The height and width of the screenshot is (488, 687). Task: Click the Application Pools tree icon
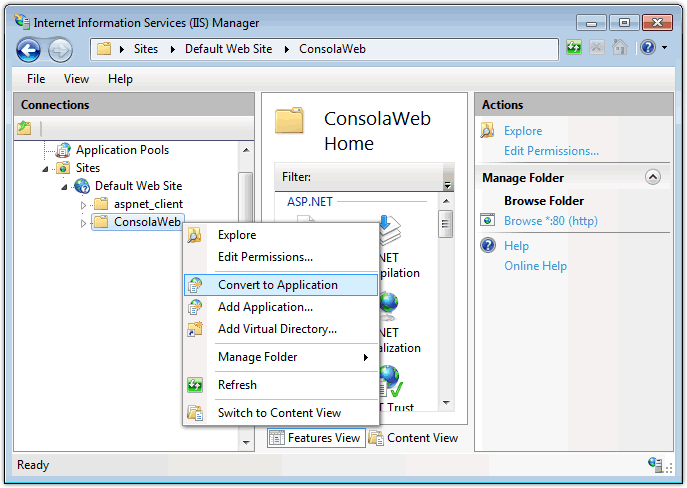click(x=63, y=150)
